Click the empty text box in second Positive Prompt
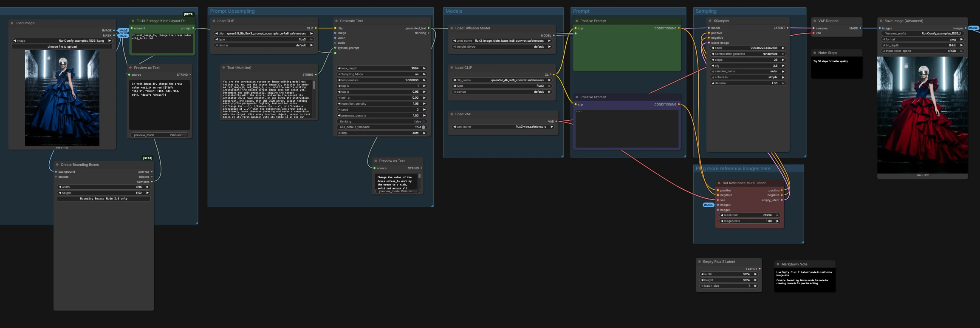The height and width of the screenshot is (328, 980). pos(627,128)
